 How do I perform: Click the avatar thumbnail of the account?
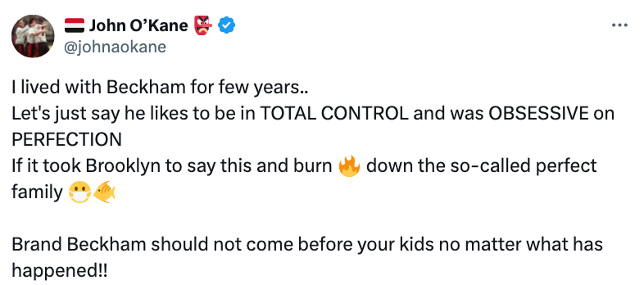[x=33, y=35]
